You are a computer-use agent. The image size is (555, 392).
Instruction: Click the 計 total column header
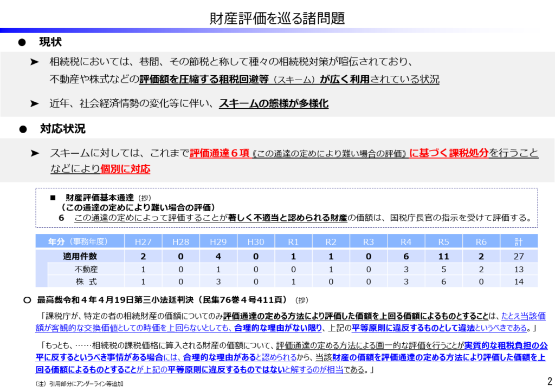pyautogui.click(x=519, y=241)
